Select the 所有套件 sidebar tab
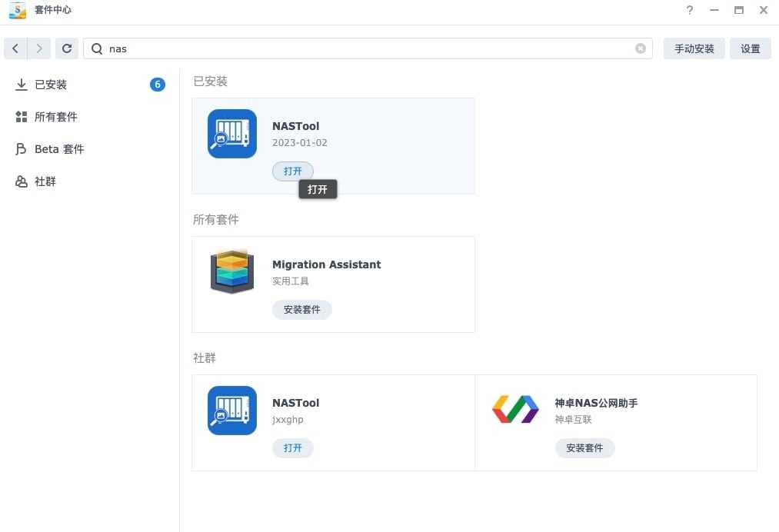This screenshot has height=532, width=779. [x=90, y=117]
